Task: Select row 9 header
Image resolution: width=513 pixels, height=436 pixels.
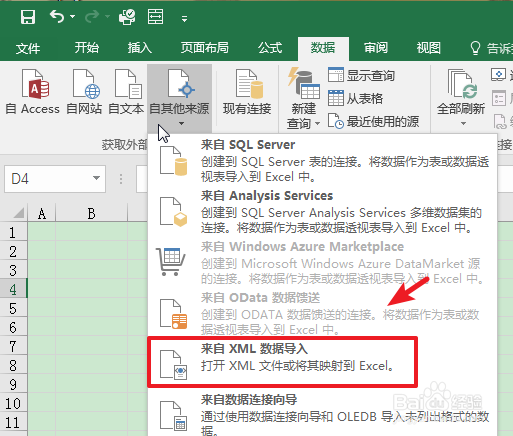Action: coord(13,384)
